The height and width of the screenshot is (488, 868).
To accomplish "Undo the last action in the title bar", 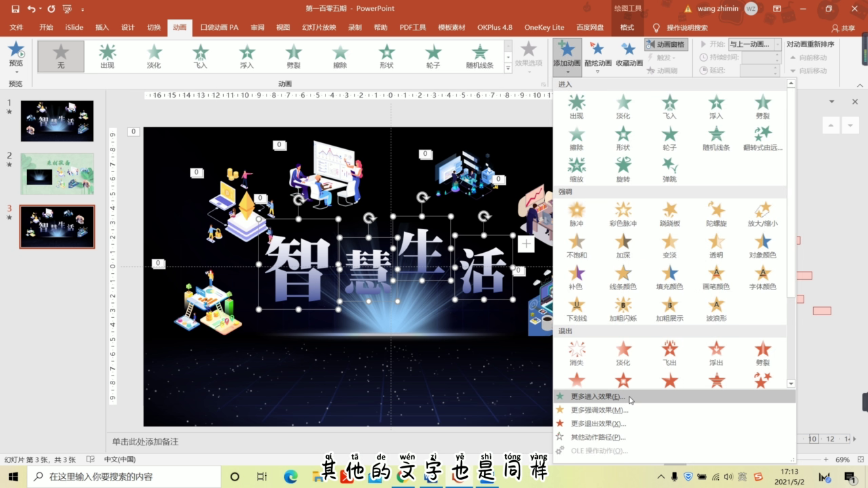I will 31,9.
